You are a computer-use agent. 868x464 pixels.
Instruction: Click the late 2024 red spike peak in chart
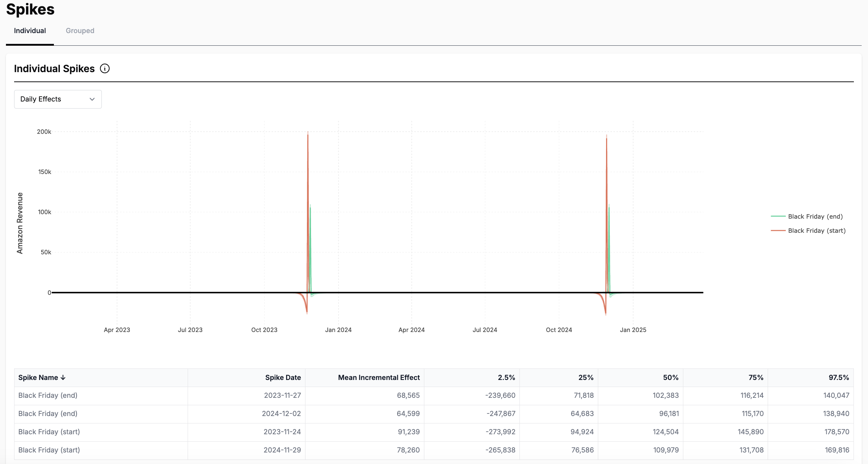point(606,139)
